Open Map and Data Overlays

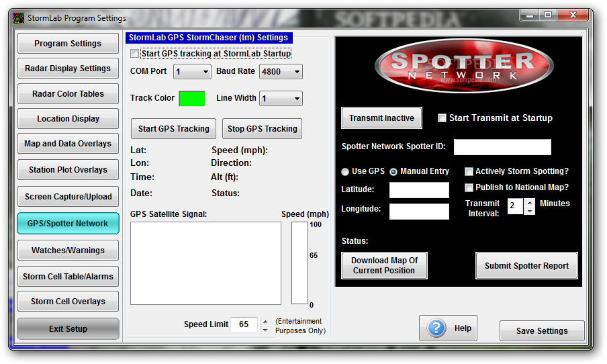tap(68, 144)
